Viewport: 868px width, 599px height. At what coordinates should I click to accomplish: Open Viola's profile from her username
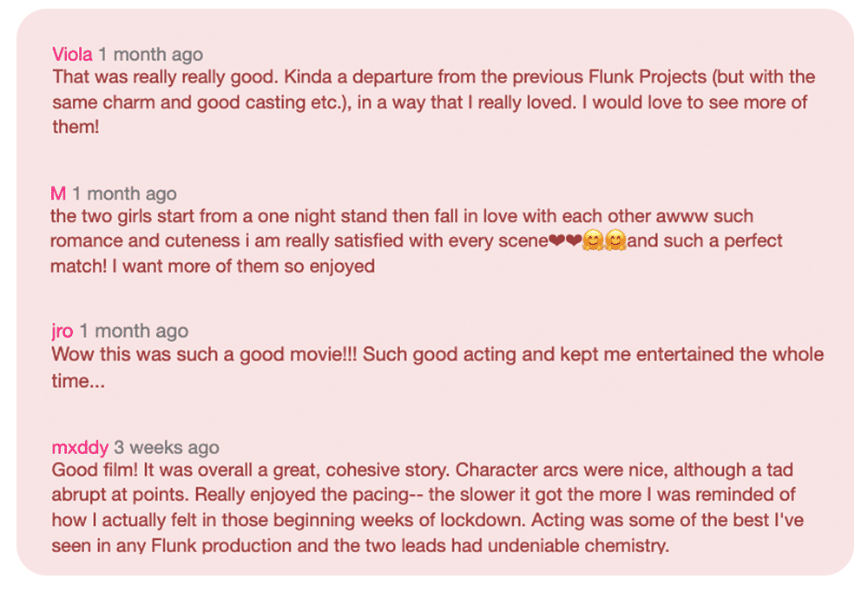coord(72,54)
